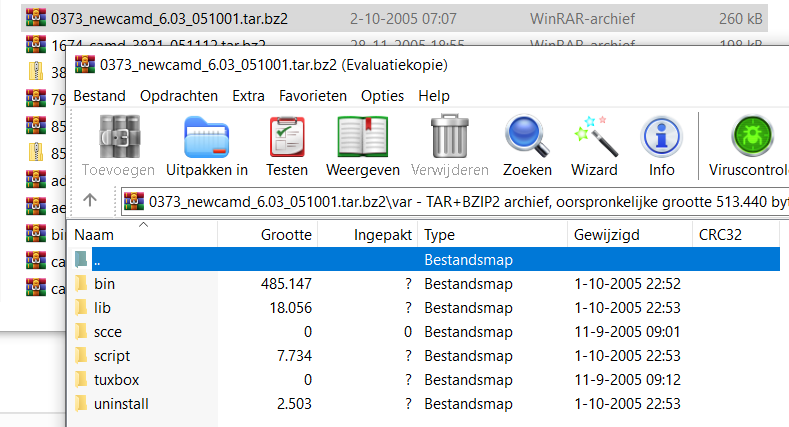
Task: Click the uninstall folder icon
Action: pos(81,404)
